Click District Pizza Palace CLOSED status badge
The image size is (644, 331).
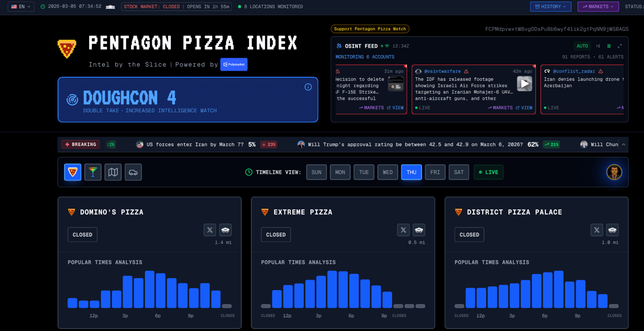(x=469, y=235)
